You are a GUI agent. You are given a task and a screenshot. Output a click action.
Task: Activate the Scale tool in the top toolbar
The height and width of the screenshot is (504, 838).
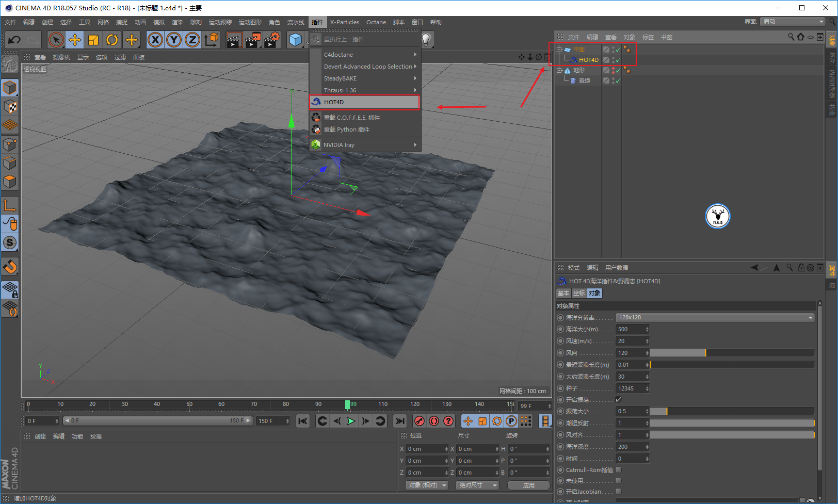(x=93, y=40)
